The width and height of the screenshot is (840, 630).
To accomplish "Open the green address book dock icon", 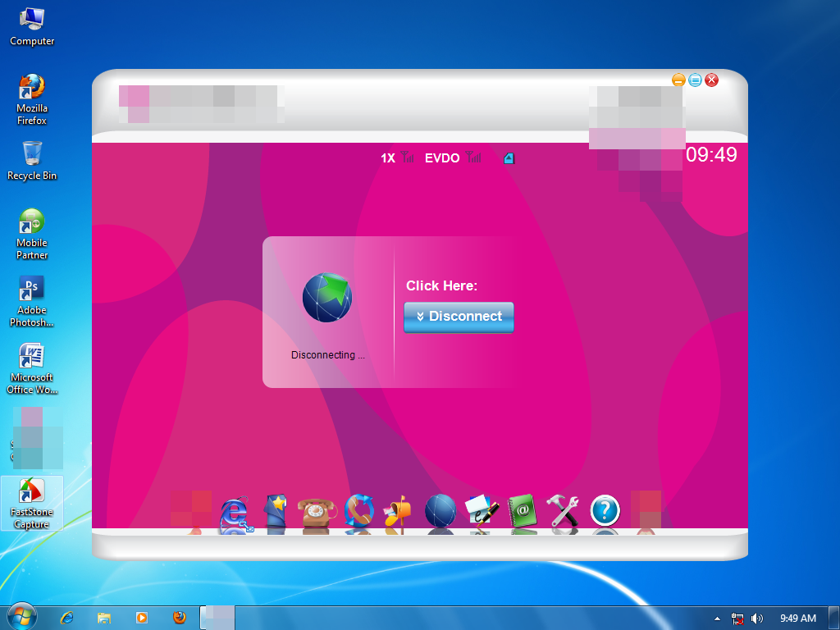I will 522,512.
